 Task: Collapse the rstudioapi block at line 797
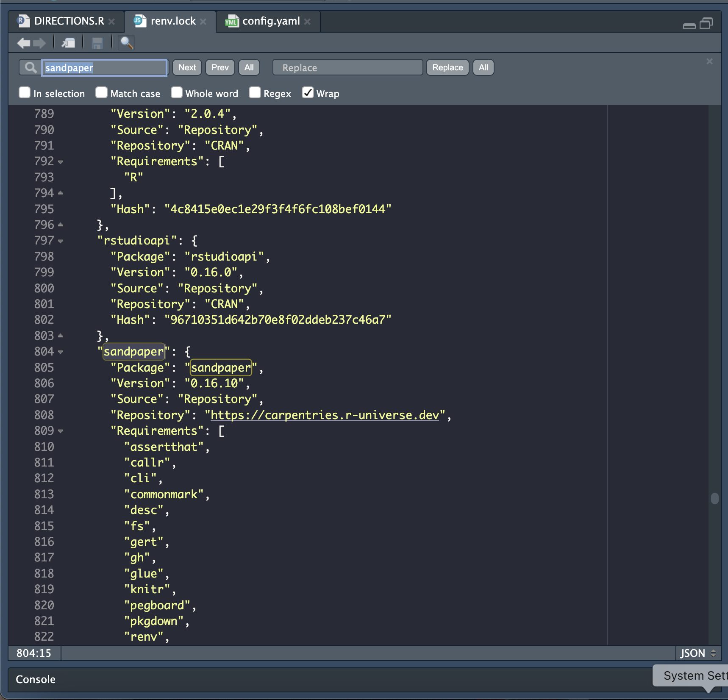60,241
